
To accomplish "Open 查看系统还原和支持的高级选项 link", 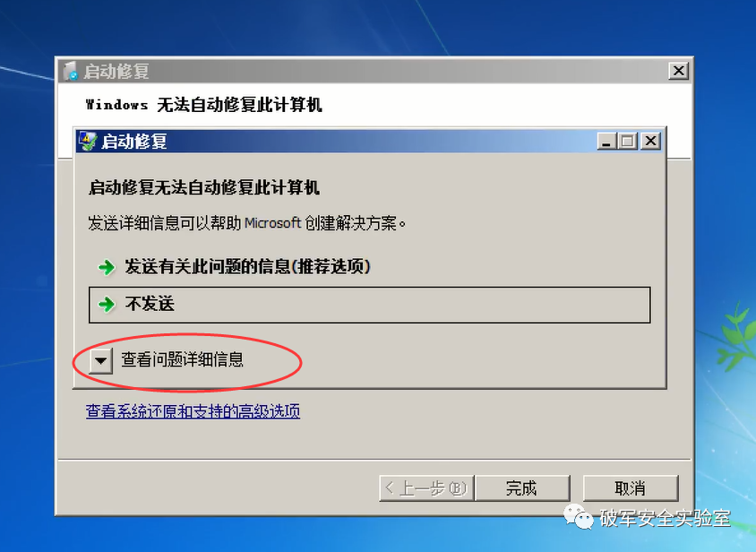I will 193,411.
